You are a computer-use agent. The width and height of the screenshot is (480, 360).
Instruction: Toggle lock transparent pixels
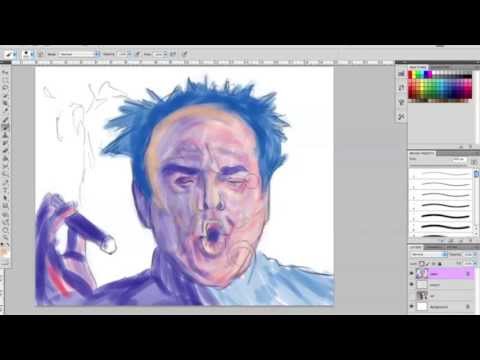(x=421, y=264)
